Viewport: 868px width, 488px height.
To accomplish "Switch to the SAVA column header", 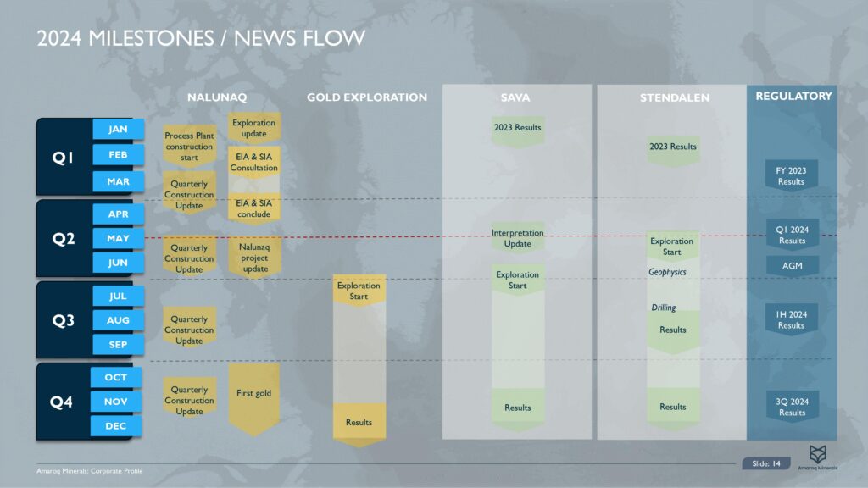I will (515, 97).
